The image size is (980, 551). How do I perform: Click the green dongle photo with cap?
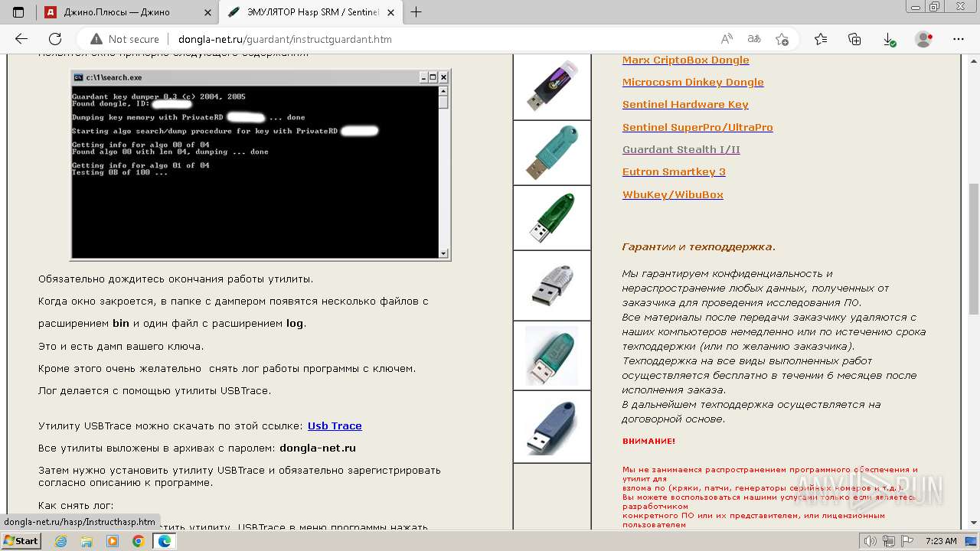click(x=552, y=356)
